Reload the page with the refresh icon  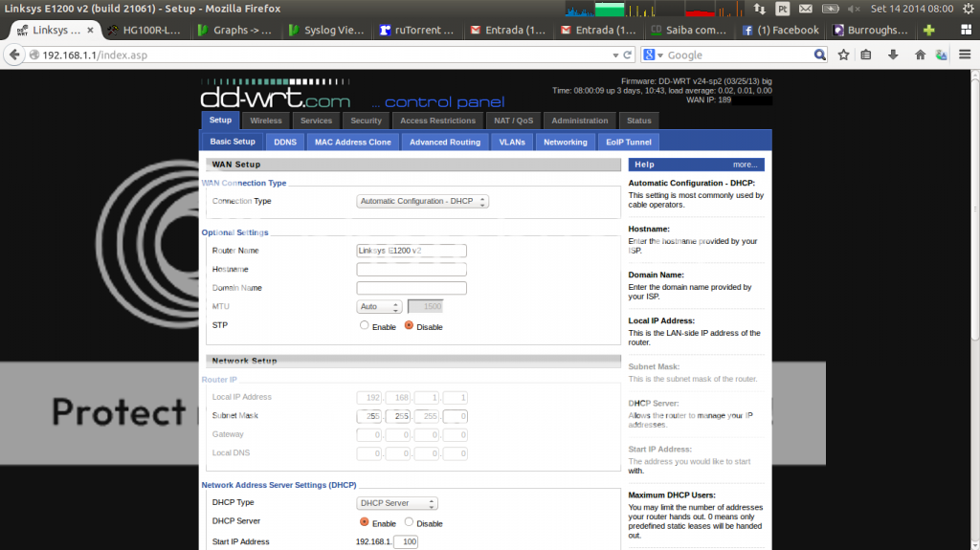(628, 55)
